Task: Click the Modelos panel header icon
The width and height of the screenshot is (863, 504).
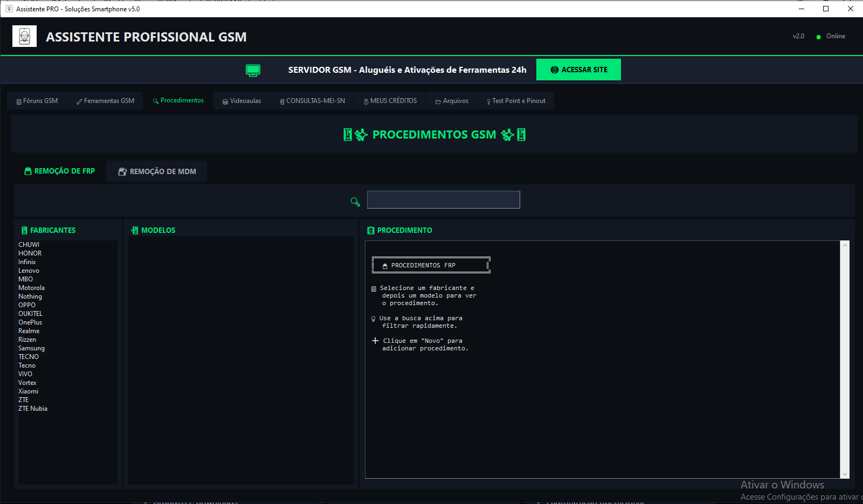Action: coord(135,230)
